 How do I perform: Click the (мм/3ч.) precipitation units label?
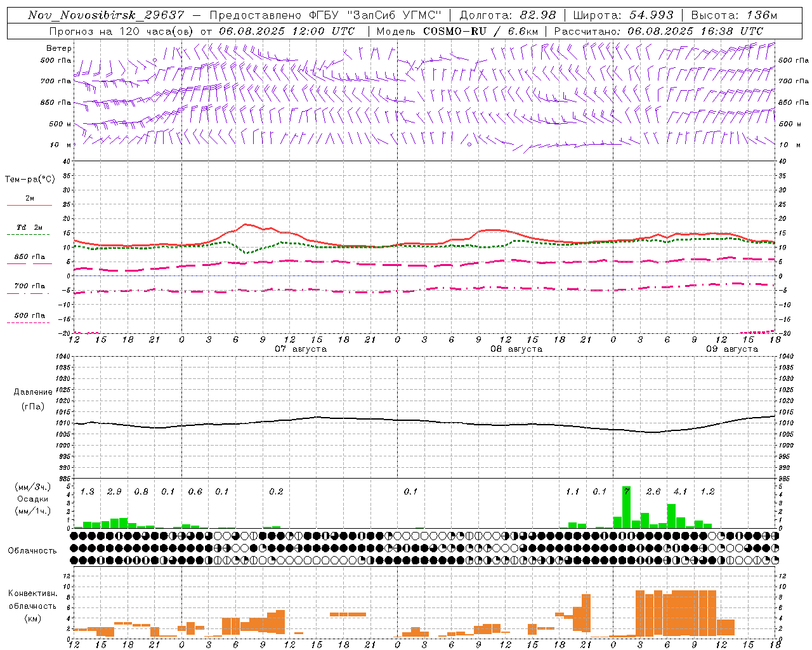[x=32, y=487]
